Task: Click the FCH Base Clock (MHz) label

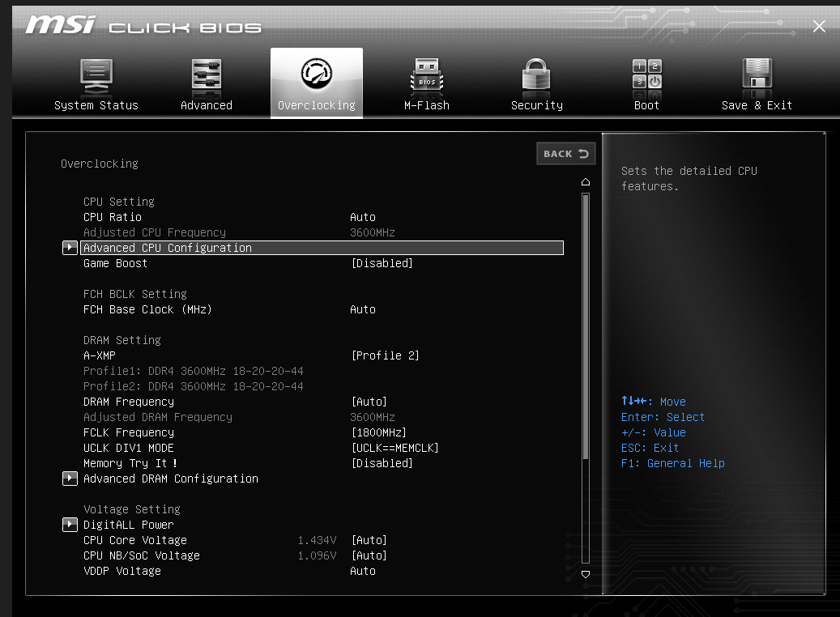Action: pos(147,309)
